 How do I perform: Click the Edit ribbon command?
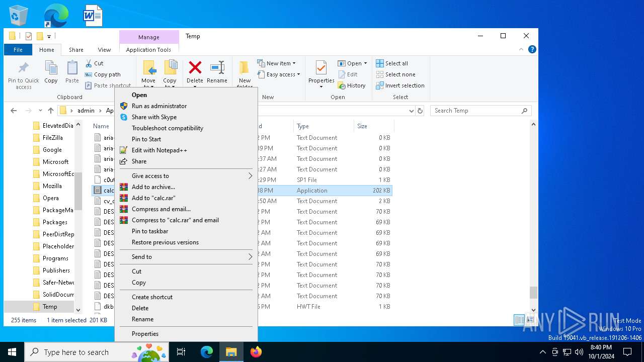(x=348, y=74)
